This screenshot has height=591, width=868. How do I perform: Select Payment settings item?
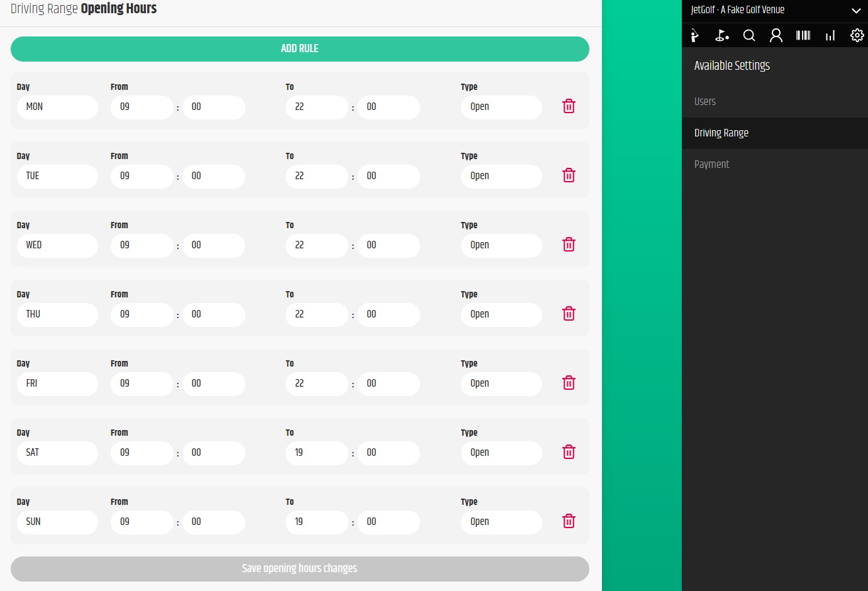point(775,164)
